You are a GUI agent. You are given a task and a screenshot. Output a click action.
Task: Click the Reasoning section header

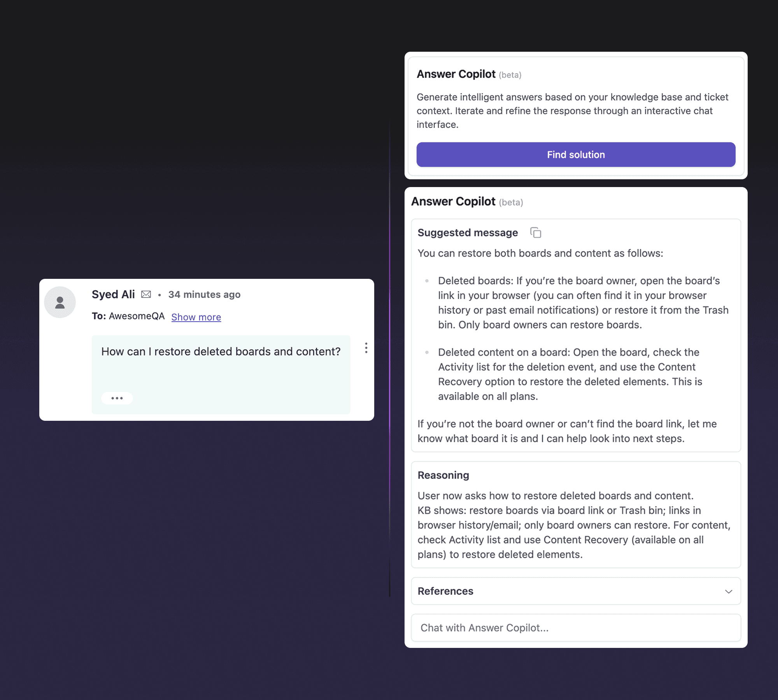[443, 475]
